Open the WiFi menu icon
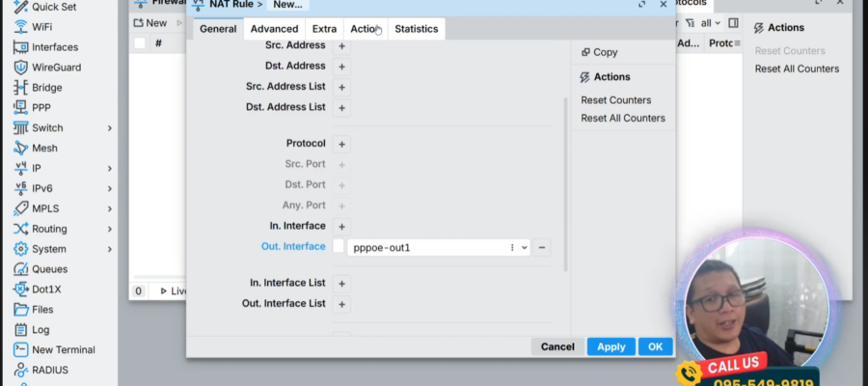 (x=20, y=27)
